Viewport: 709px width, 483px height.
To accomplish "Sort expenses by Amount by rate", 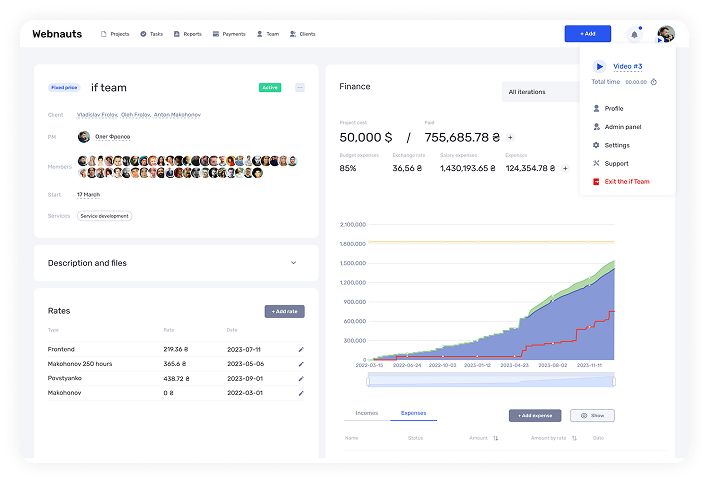I will [x=574, y=438].
